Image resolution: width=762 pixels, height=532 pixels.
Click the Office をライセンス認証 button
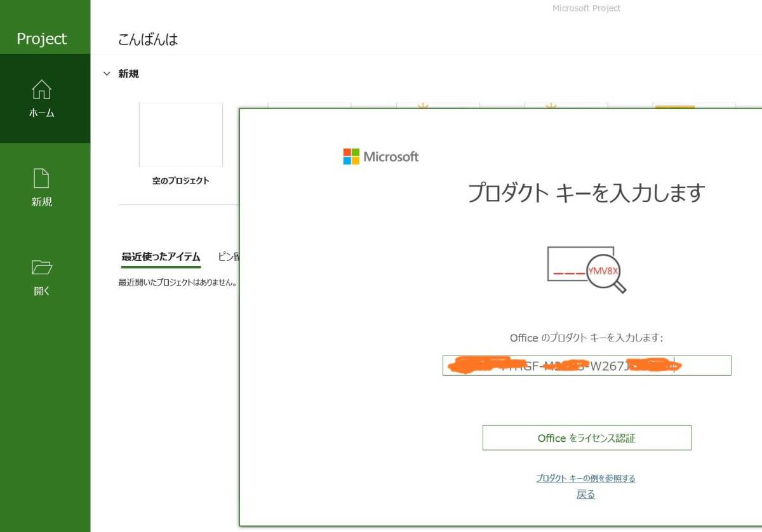(x=587, y=438)
